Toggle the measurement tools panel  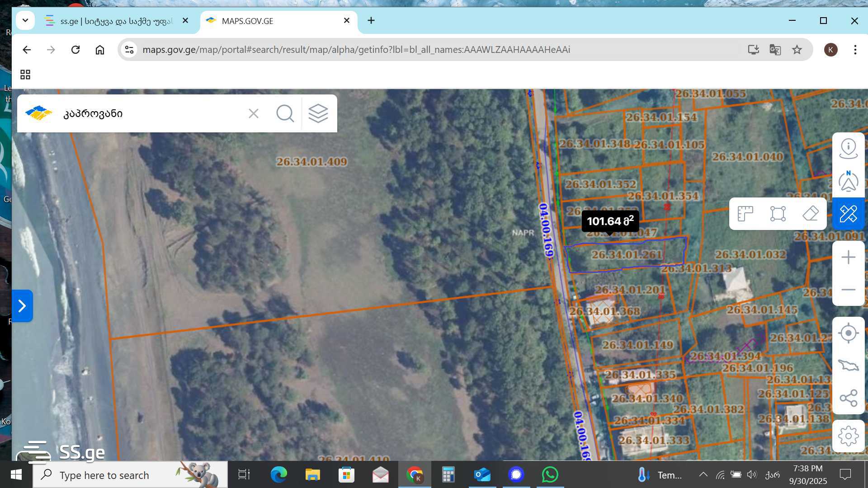click(848, 214)
